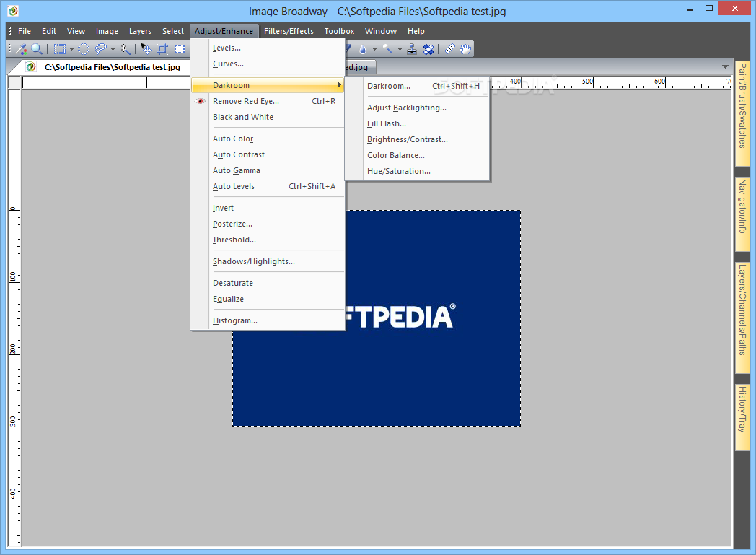The image size is (756, 555).
Task: Select the Elliptical Marquee tool
Action: click(84, 48)
